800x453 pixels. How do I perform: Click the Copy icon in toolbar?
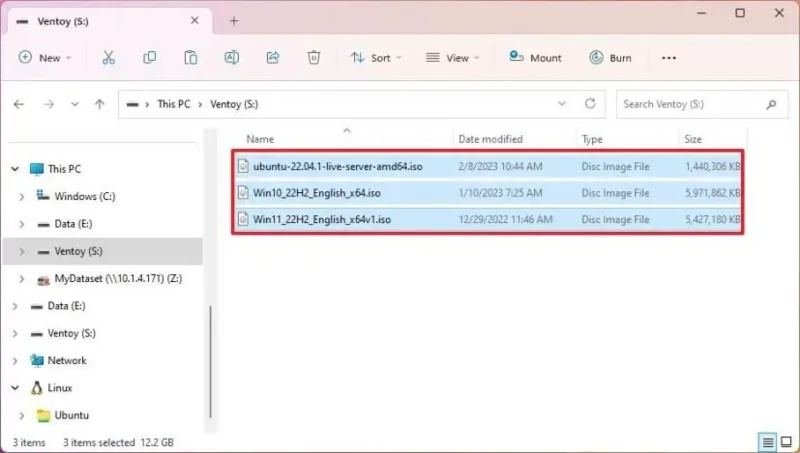[x=149, y=58]
